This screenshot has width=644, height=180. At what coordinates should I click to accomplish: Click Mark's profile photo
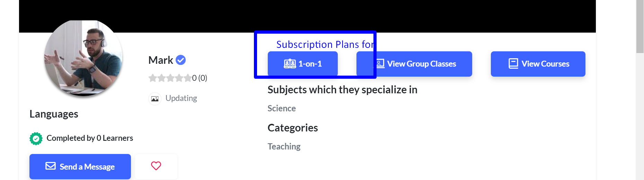[83, 58]
